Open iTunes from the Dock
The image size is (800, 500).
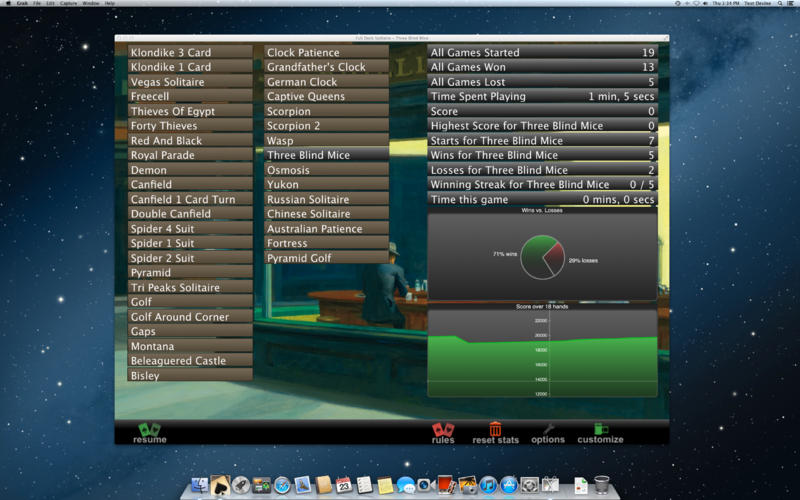(x=488, y=485)
